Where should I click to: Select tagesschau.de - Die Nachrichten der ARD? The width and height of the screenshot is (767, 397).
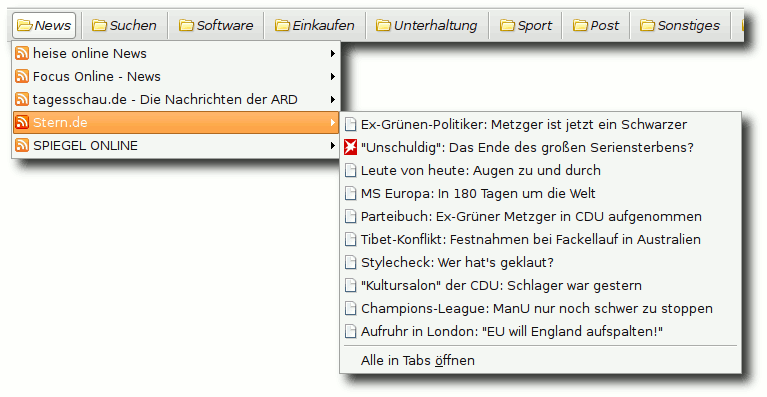click(x=176, y=99)
